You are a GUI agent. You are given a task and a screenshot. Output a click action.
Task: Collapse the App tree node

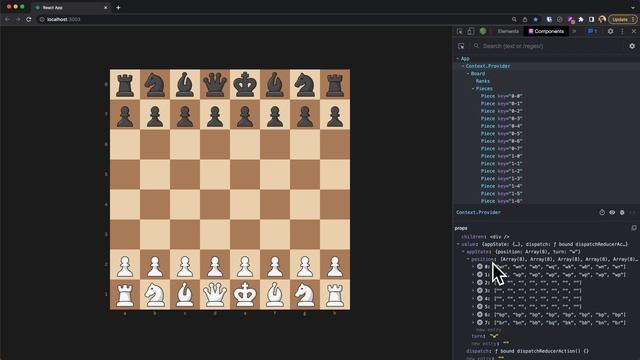tap(458, 59)
